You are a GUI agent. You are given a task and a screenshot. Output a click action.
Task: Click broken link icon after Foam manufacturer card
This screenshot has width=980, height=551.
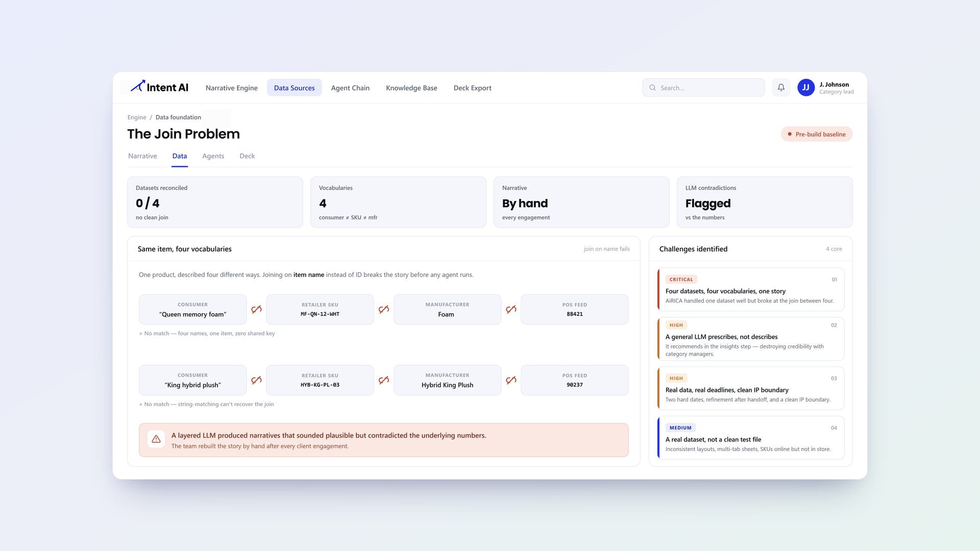click(511, 309)
